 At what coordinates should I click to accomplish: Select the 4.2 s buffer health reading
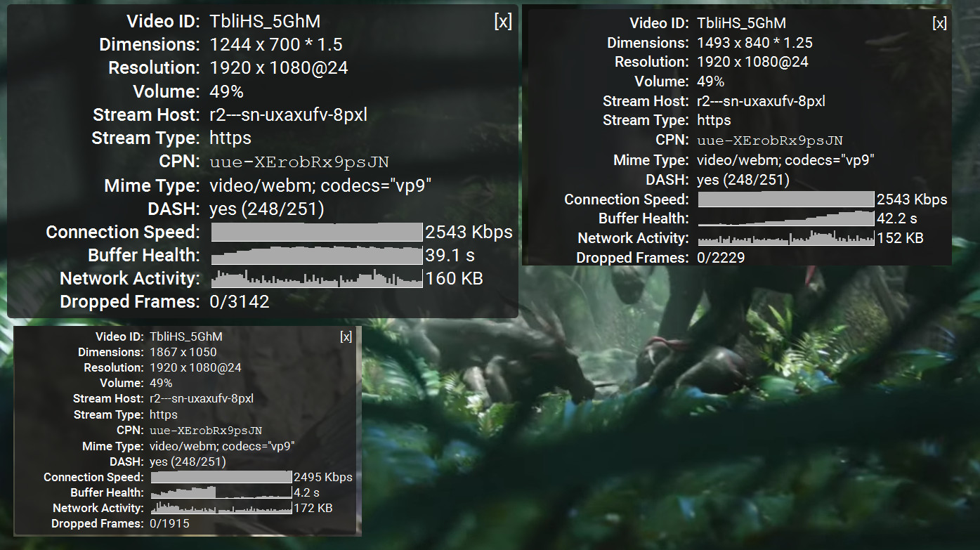click(306, 492)
